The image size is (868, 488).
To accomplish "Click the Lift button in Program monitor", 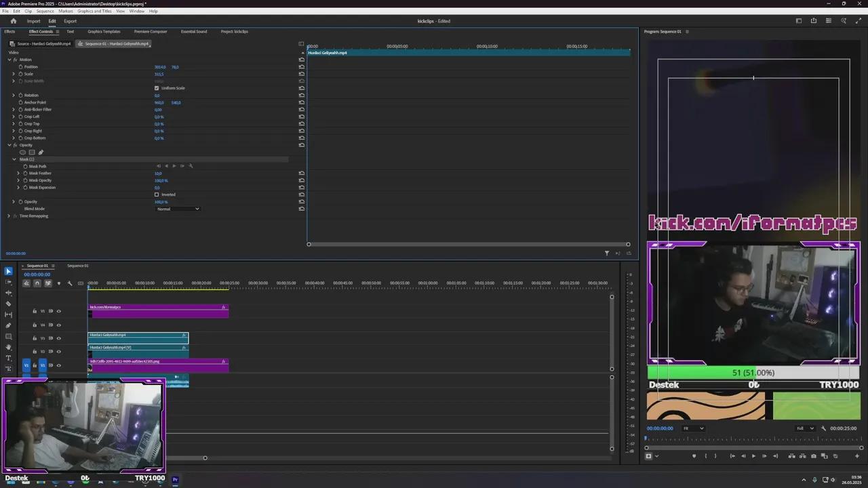I will [791, 456].
